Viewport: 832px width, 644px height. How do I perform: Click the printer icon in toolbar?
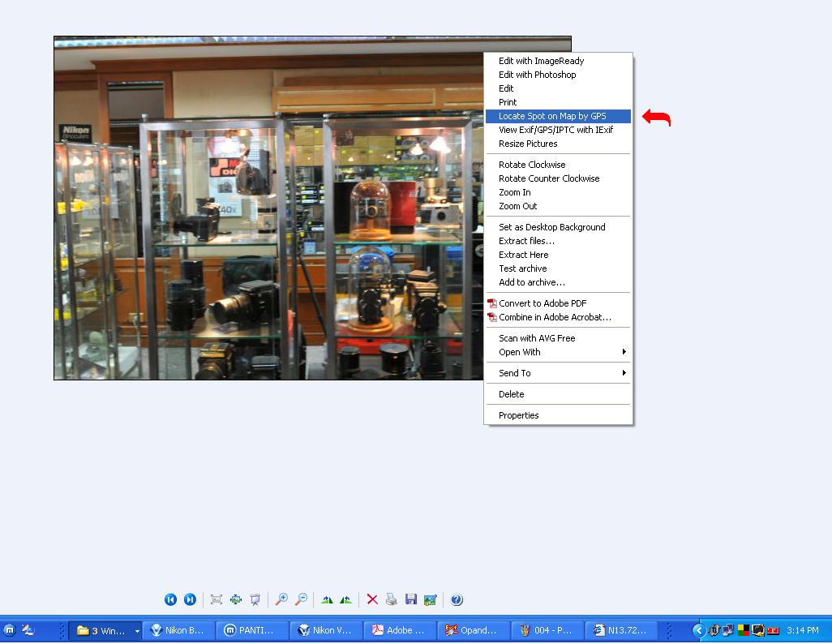(x=392, y=599)
